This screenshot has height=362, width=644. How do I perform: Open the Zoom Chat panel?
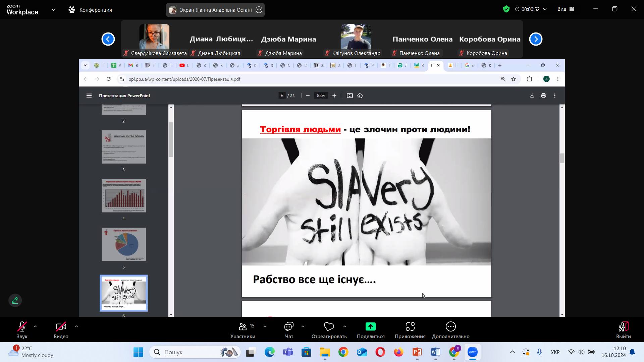click(x=289, y=326)
